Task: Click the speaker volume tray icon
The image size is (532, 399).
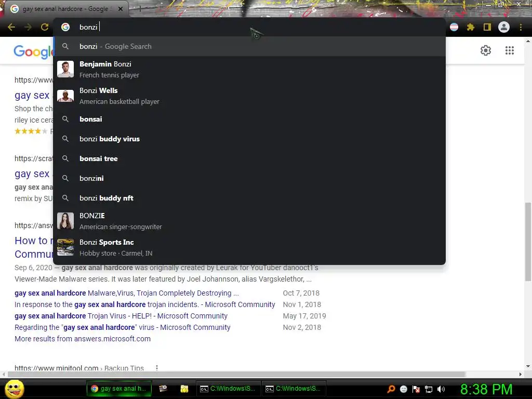Action: [441, 389]
